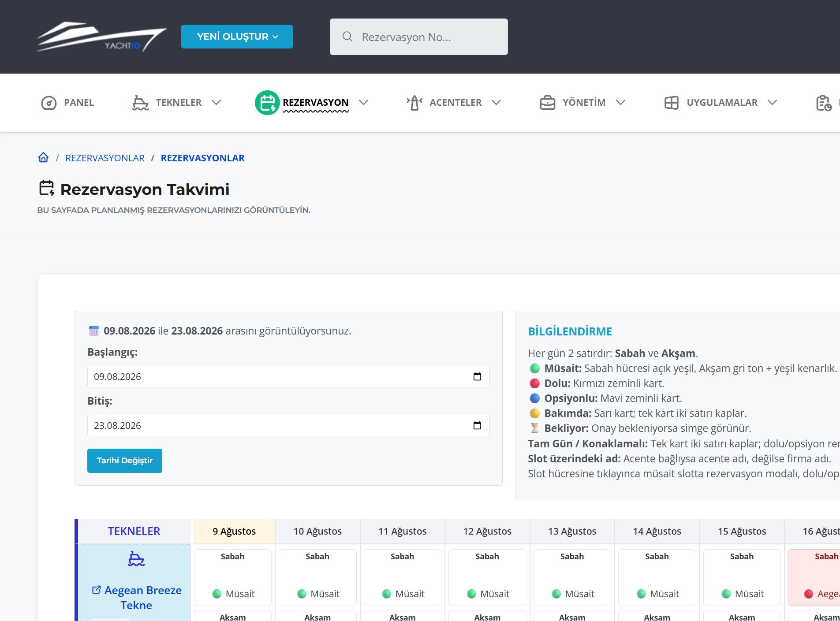The image size is (840, 621).
Task: Click the TEKNELER column header
Action: pos(134,531)
